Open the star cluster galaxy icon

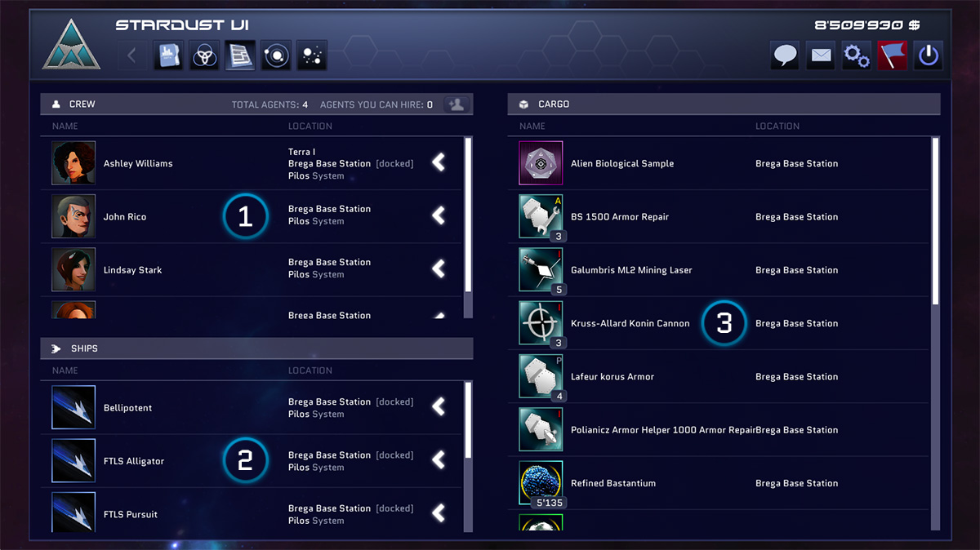pyautogui.click(x=312, y=55)
